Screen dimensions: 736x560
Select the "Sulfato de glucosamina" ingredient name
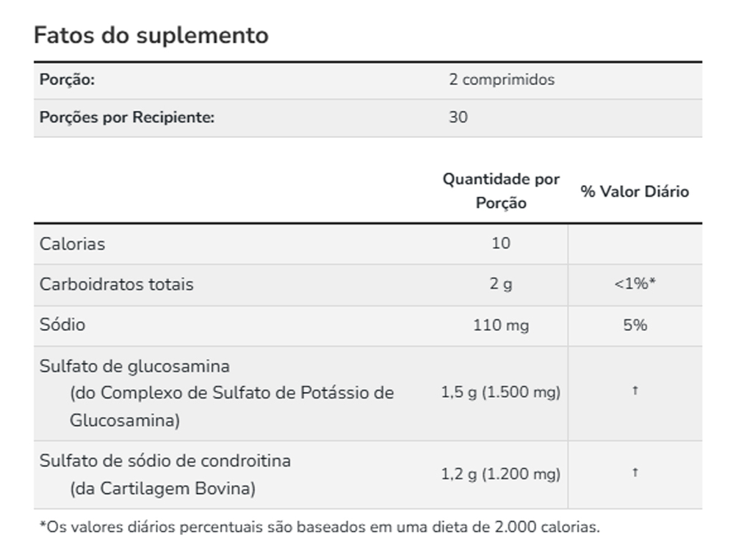point(134,366)
